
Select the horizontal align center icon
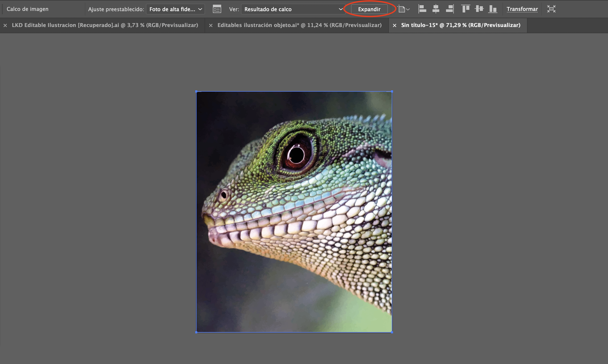436,9
